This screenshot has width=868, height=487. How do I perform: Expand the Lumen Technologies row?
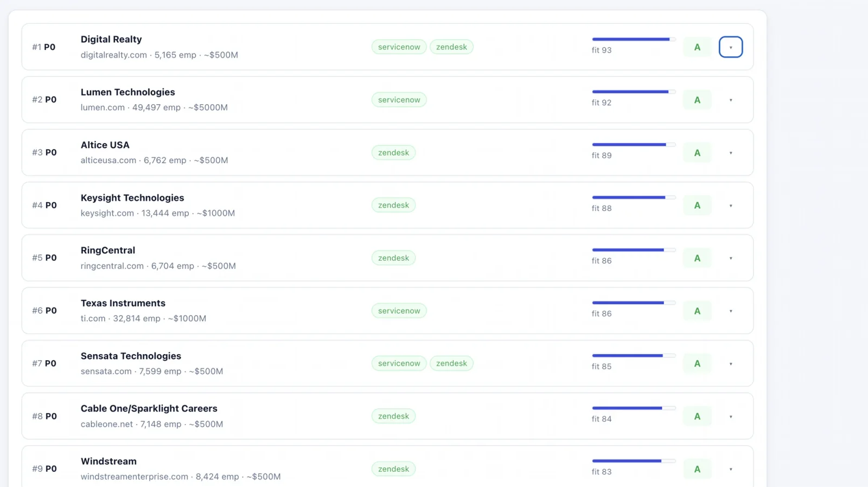(x=730, y=100)
